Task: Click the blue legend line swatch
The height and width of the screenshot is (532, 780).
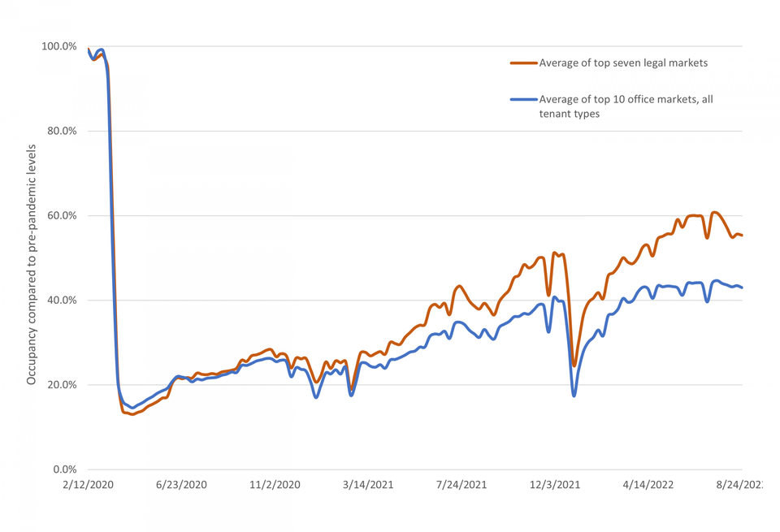Action: point(524,99)
